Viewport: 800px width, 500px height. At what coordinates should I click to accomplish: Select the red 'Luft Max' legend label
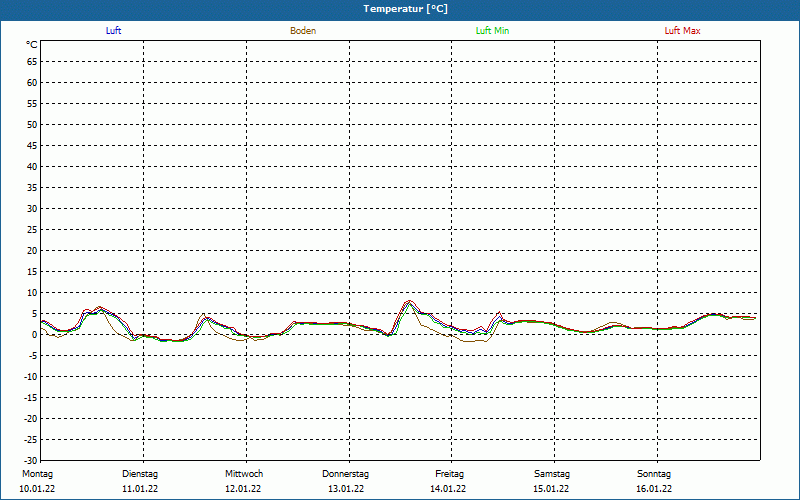tap(682, 31)
